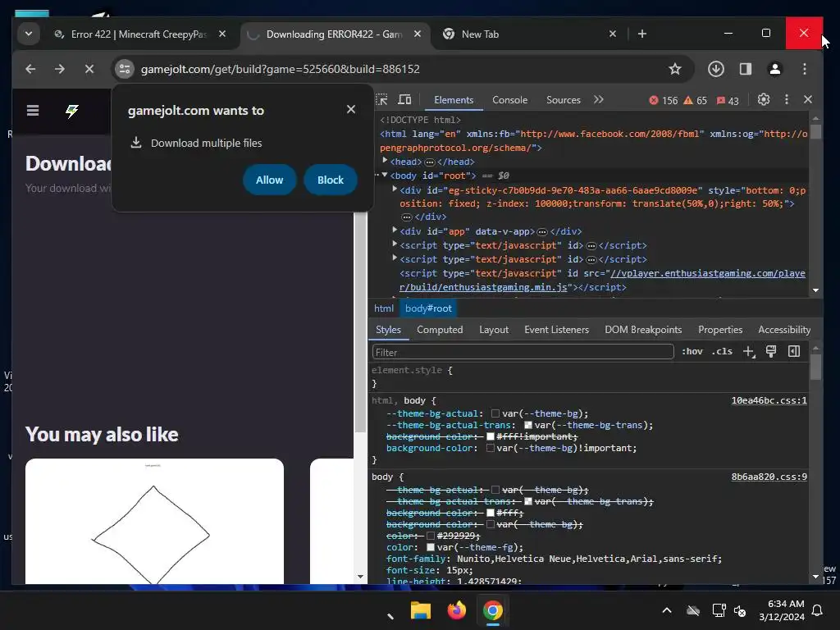The height and width of the screenshot is (630, 840).
Task: Switch to the Sources tab
Action: [563, 100]
